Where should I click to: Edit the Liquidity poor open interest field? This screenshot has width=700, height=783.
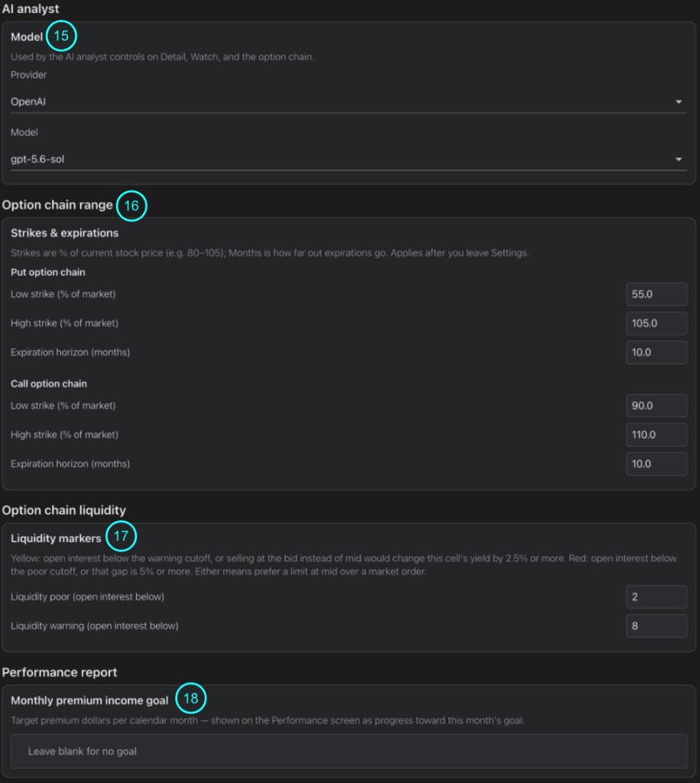click(x=656, y=596)
